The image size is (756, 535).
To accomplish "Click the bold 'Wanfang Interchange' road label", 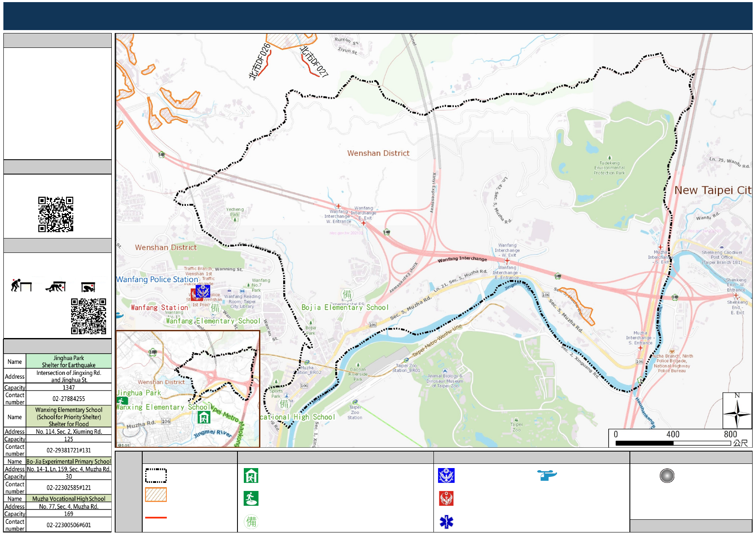I will (462, 259).
